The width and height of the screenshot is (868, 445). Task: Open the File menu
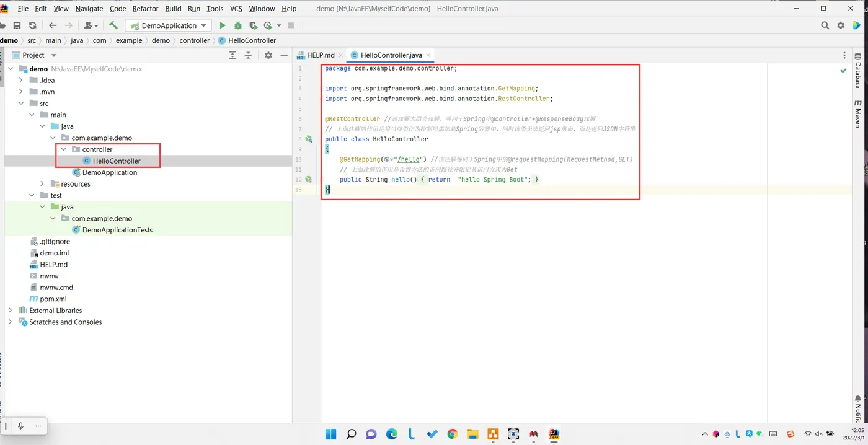coord(24,9)
